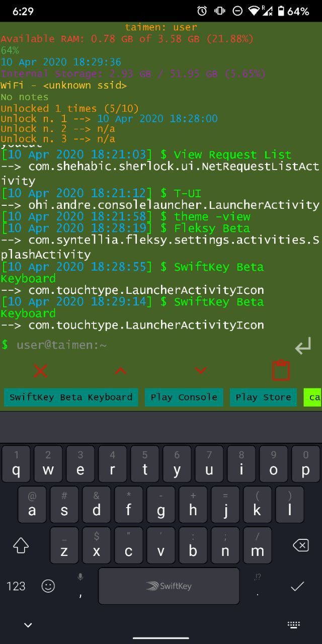Tap the keyboard shift key
322x644 pixels.
21,545
